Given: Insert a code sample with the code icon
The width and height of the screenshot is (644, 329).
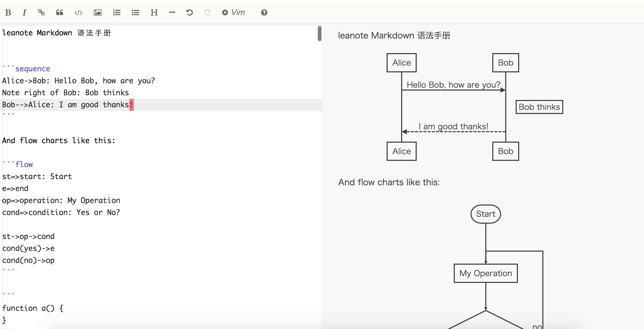Looking at the screenshot, I should (x=78, y=12).
